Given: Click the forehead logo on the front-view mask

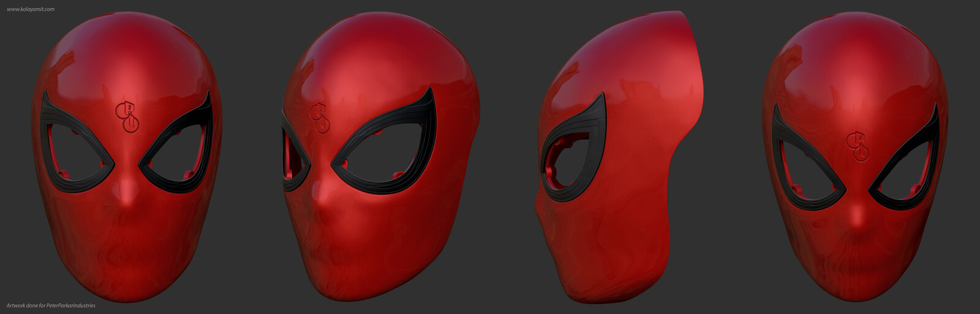Looking at the screenshot, I should tap(127, 116).
